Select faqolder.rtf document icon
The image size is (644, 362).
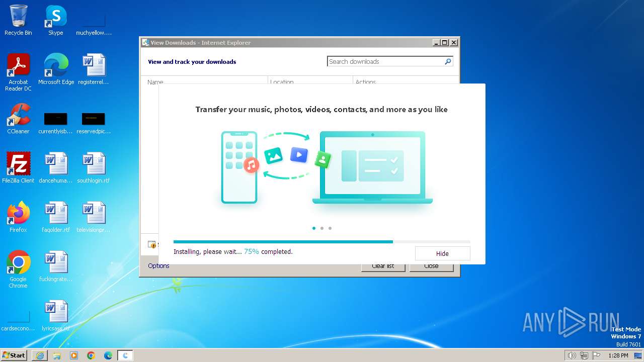(56, 217)
